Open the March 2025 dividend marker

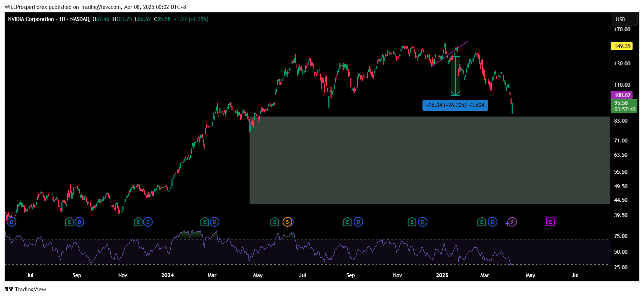point(492,222)
